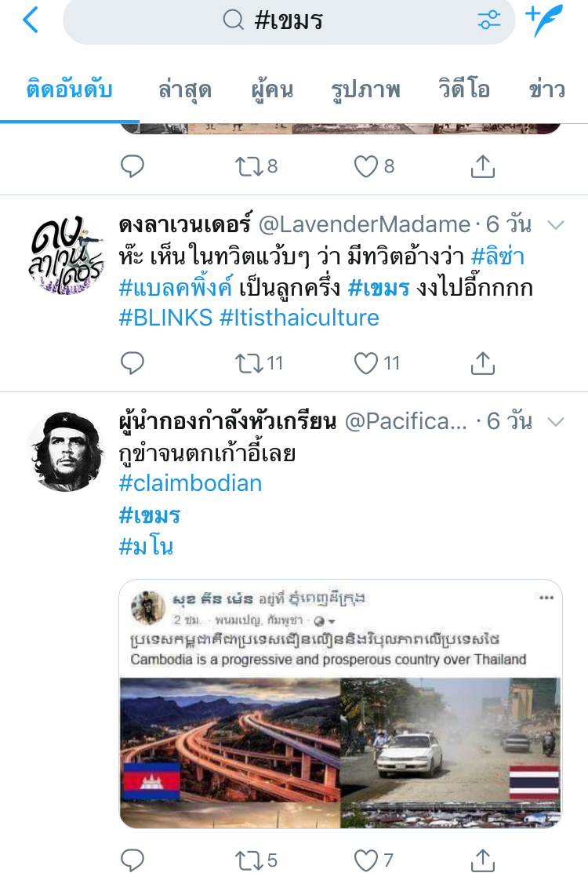Like the Pacifica tweet with 7 likes
This screenshot has width=588, height=873.
(x=366, y=860)
